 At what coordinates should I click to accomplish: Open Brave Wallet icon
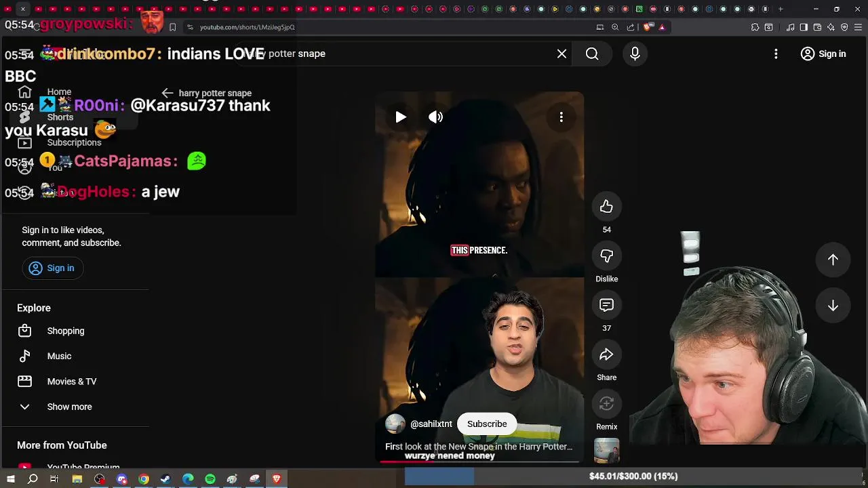(x=817, y=27)
